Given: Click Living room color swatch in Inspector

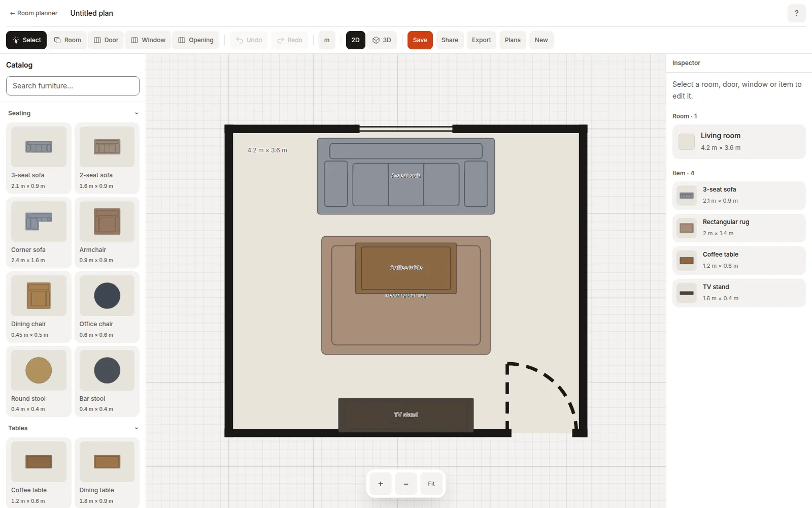Looking at the screenshot, I should 687,142.
